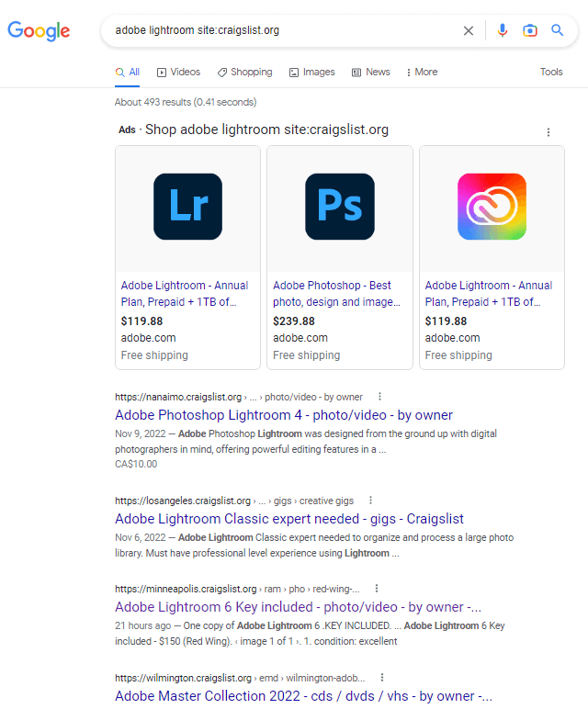This screenshot has width=588, height=709.
Task: Click the nanaimo.craigslist.org URL breadcrumb
Action: [238, 397]
